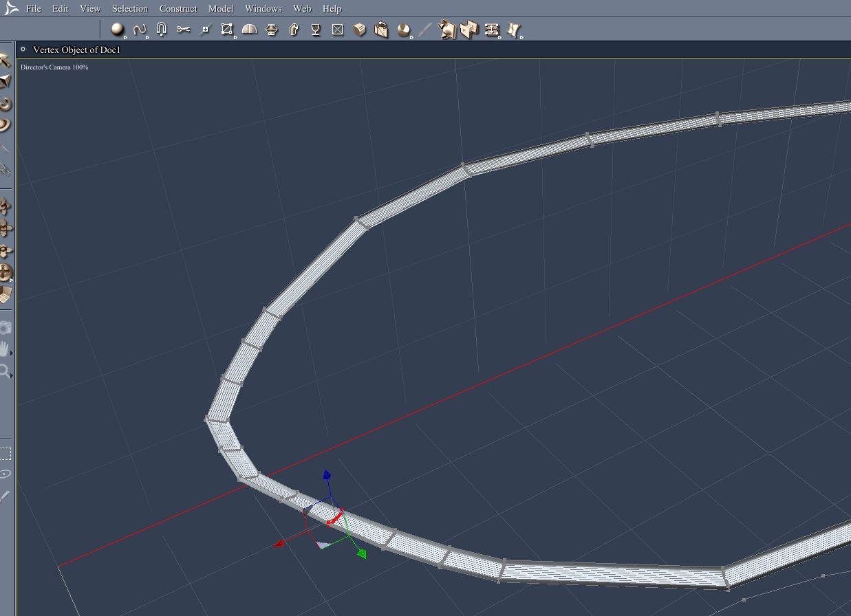Open the Edit menu

[61, 8]
